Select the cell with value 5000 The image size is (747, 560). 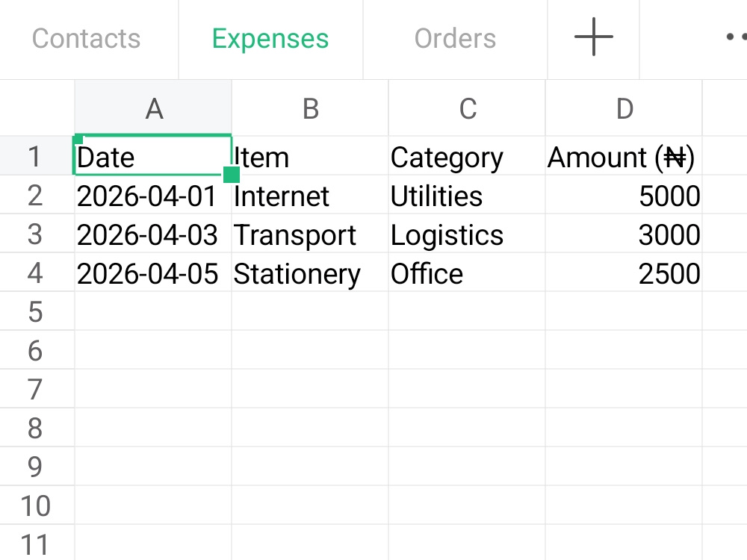624,195
